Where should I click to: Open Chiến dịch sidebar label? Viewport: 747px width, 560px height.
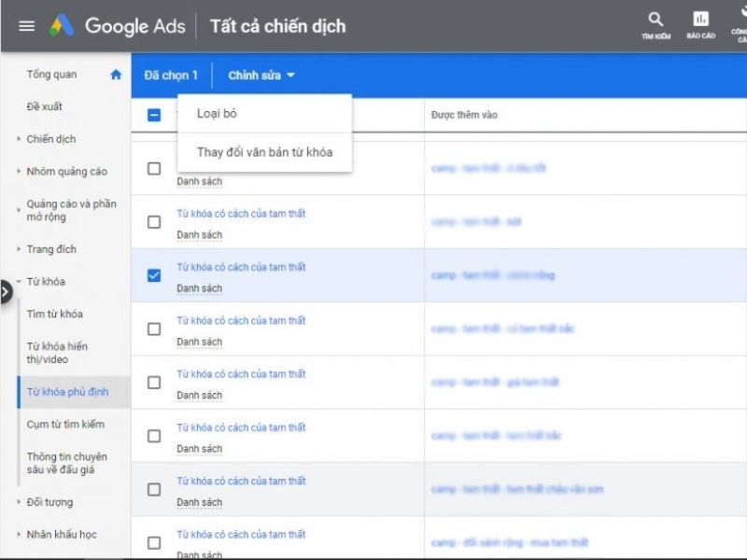(x=51, y=139)
